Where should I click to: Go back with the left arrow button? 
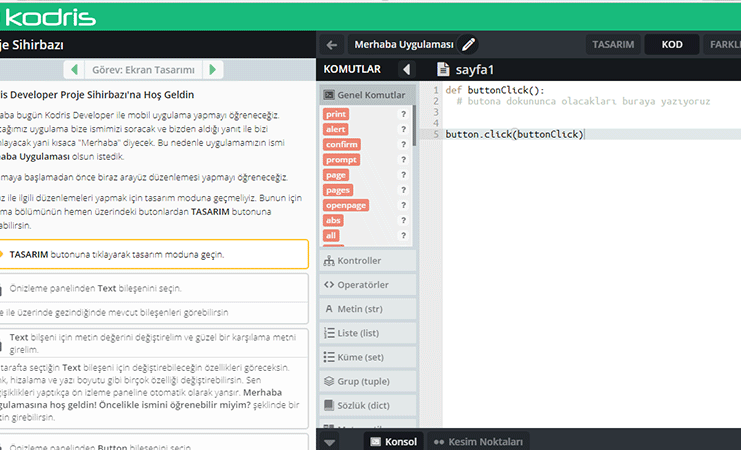pyautogui.click(x=332, y=45)
